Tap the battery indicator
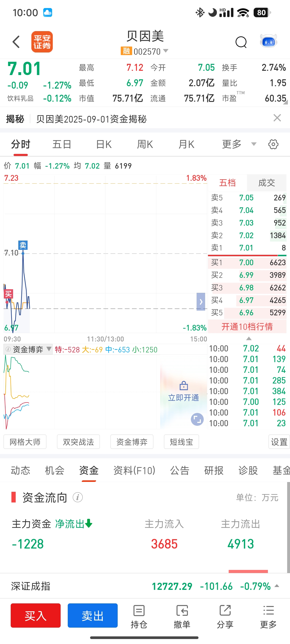The width and height of the screenshot is (290, 644). click(x=262, y=13)
